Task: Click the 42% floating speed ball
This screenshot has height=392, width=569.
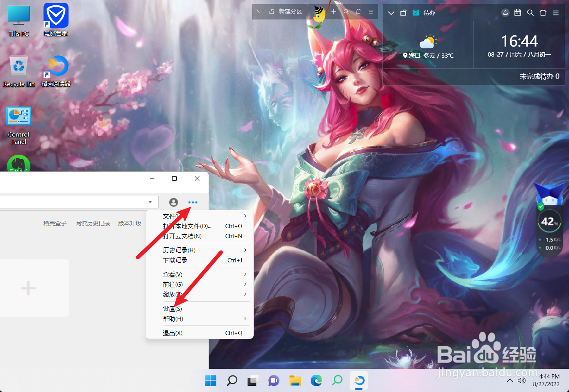Action: pos(549,221)
